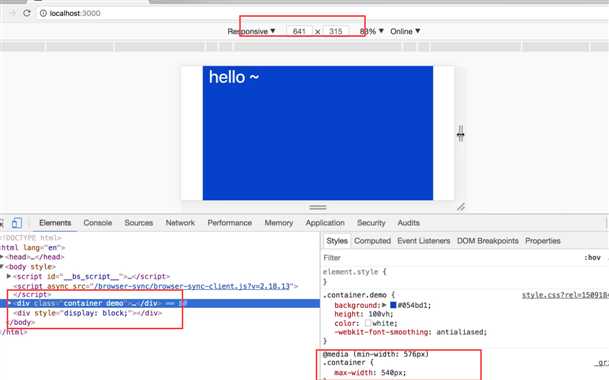
Task: Select the Computed pane tab
Action: pos(372,241)
